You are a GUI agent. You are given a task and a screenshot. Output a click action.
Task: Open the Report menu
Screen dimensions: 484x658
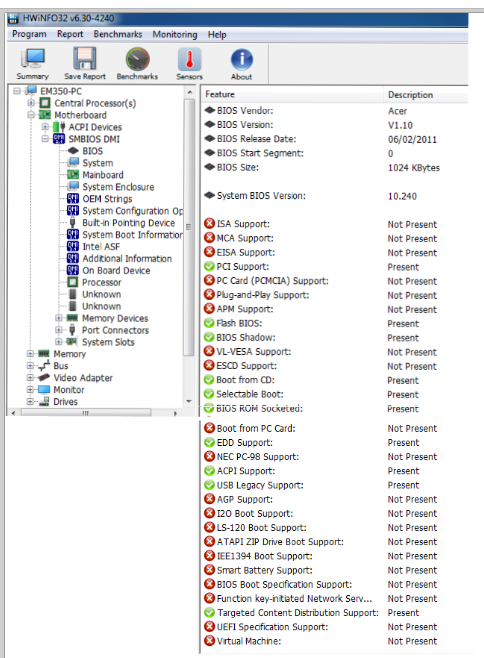click(x=70, y=34)
